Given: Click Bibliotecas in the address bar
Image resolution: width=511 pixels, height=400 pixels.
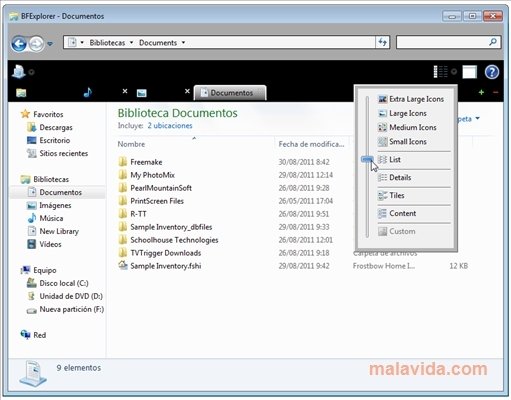Looking at the screenshot, I should [x=107, y=43].
